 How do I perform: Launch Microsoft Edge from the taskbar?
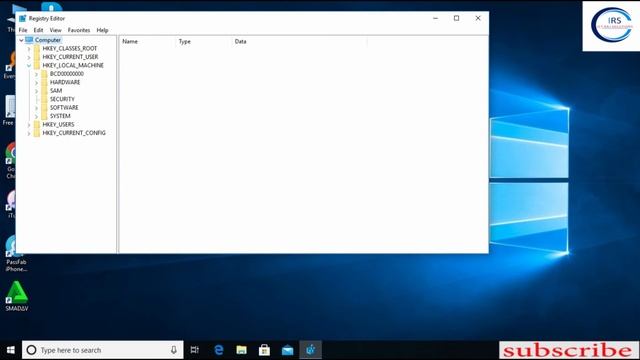coord(219,350)
